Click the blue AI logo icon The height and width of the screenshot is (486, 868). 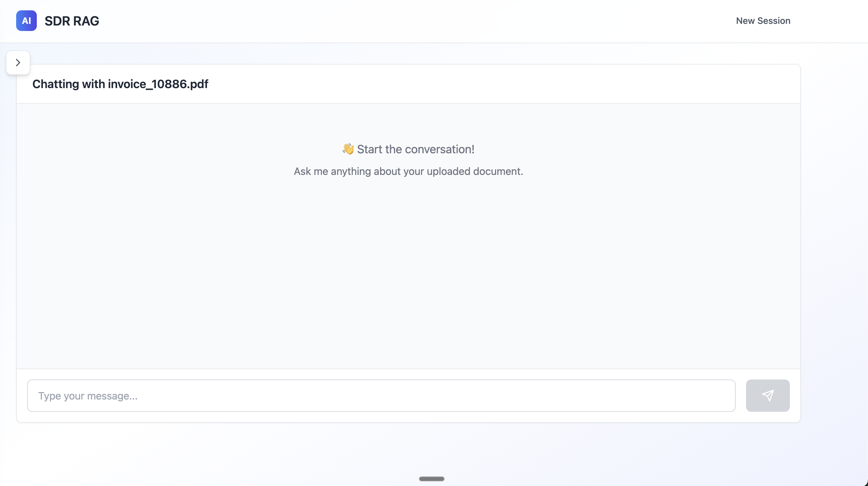tap(26, 21)
